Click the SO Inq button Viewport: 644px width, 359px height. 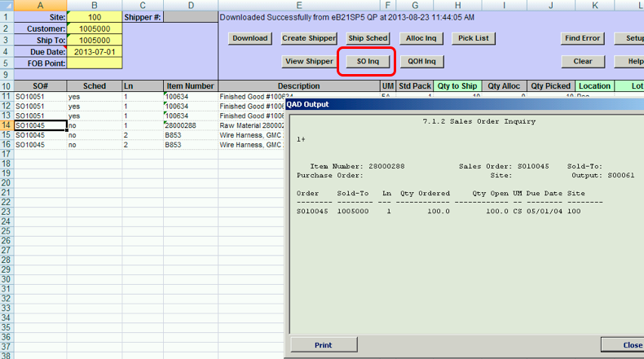368,61
